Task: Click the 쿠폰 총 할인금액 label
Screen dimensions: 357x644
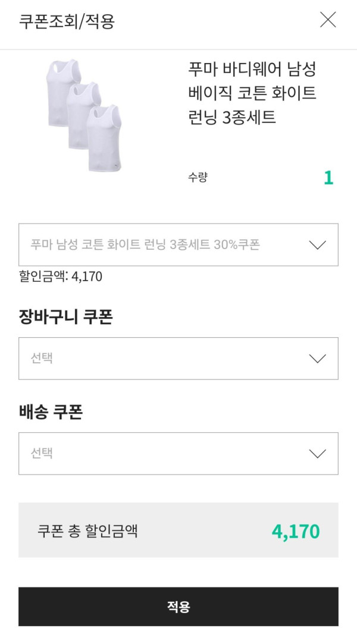Action: 87,530
